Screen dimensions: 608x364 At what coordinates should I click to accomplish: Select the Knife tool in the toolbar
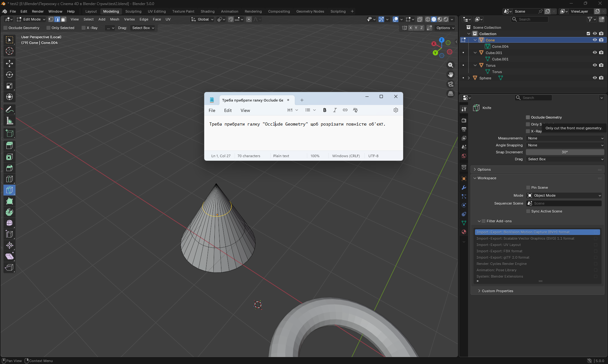click(9, 190)
